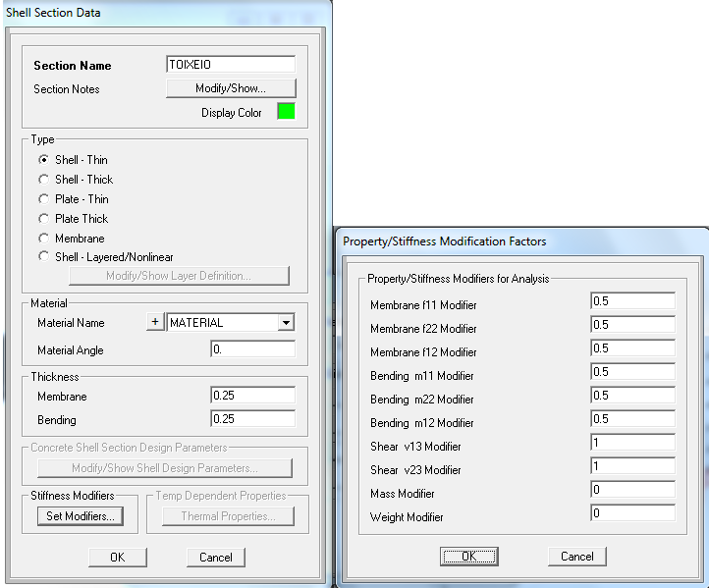Click the Weight Modifier label
Screen dimensions: 709x588
click(x=407, y=517)
